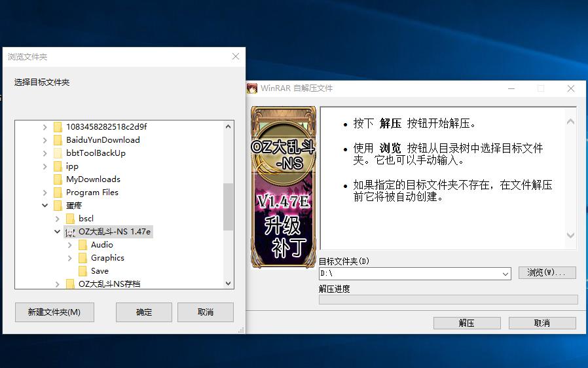Select the 蛋疼 folder name
Screen dimensions: 588x368
click(x=74, y=206)
